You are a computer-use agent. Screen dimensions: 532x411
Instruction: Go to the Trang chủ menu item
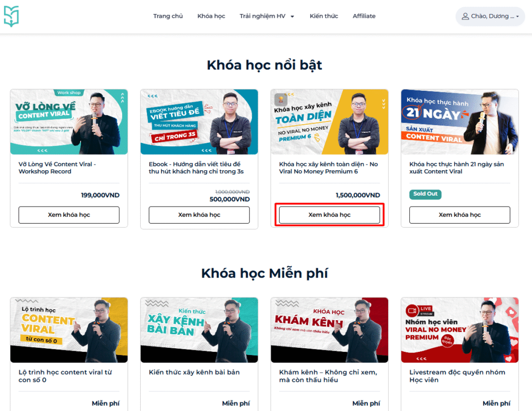pyautogui.click(x=168, y=16)
